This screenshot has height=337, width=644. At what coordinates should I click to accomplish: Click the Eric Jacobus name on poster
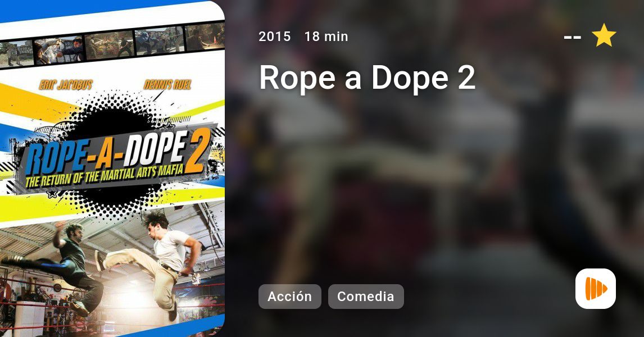point(66,85)
